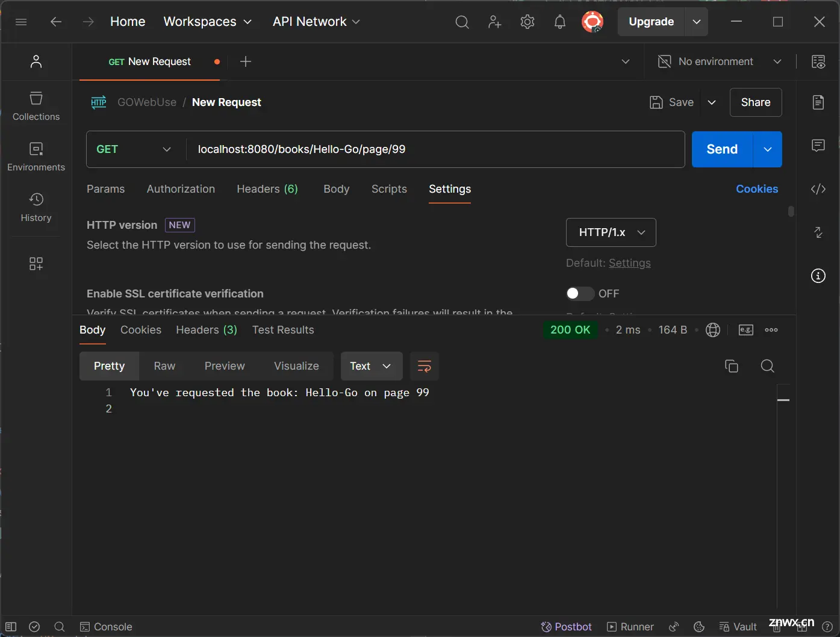Image resolution: width=840 pixels, height=637 pixels.
Task: Open the Environments sidebar panel
Action: click(x=36, y=157)
